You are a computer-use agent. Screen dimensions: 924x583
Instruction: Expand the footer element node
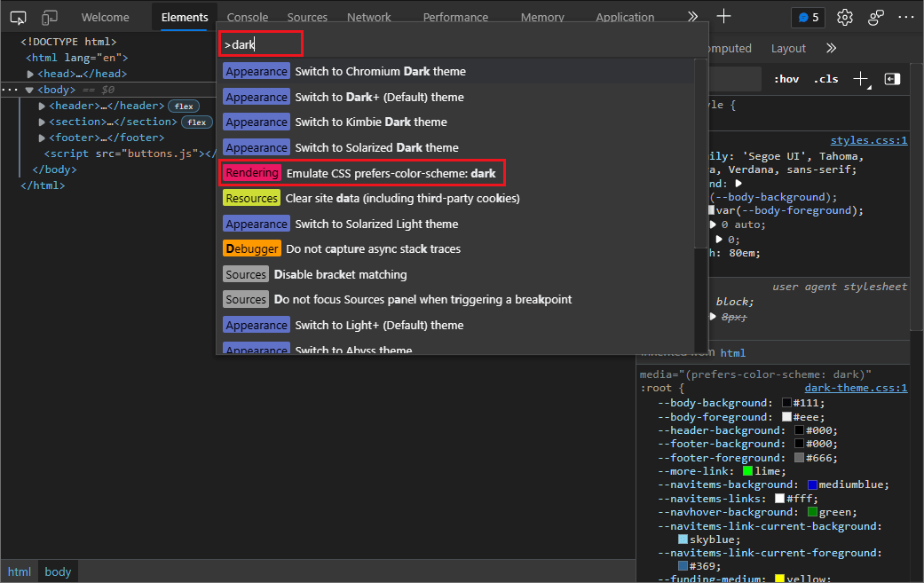click(x=42, y=138)
